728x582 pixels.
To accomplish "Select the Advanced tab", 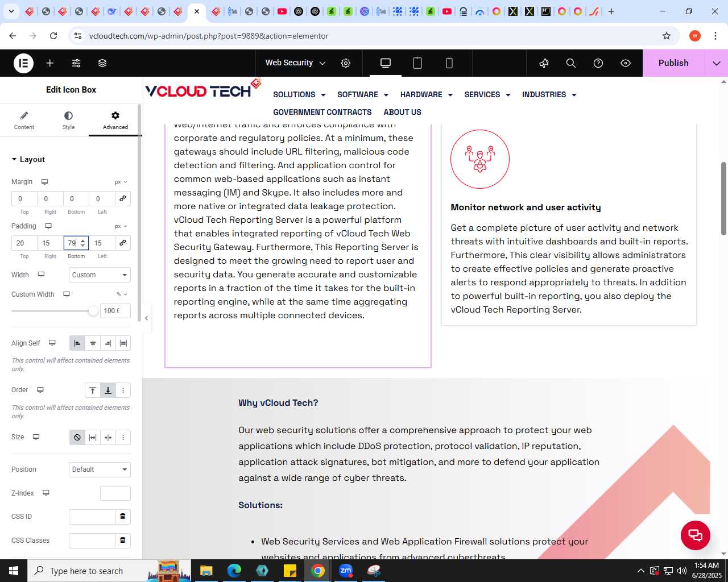I will [115, 120].
